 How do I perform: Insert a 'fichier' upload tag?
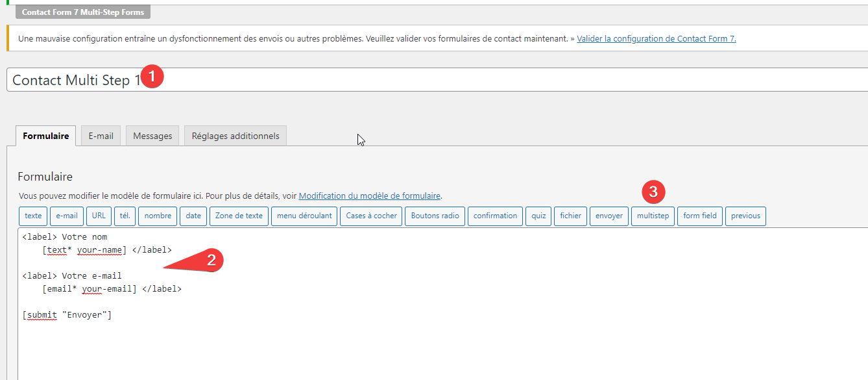[x=570, y=216]
